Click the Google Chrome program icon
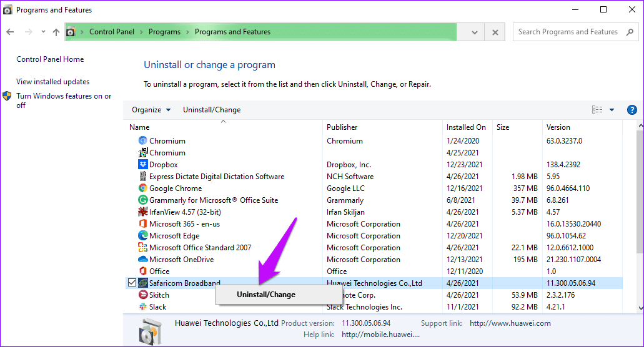 [142, 188]
